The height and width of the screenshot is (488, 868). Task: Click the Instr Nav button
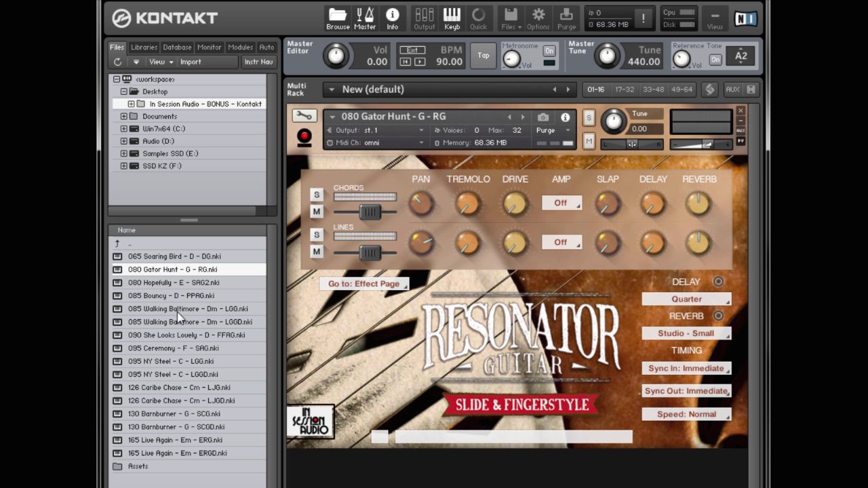[258, 62]
